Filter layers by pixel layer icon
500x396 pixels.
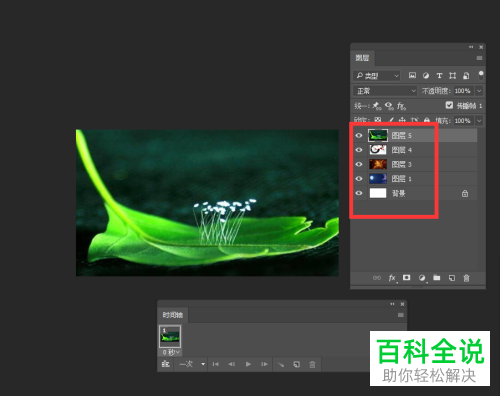tap(412, 76)
